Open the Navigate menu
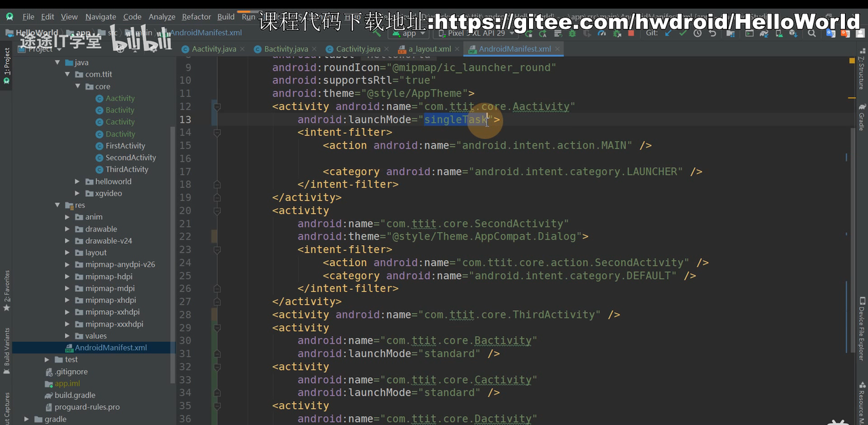Screen dimensions: 868x425 pyautogui.click(x=100, y=17)
